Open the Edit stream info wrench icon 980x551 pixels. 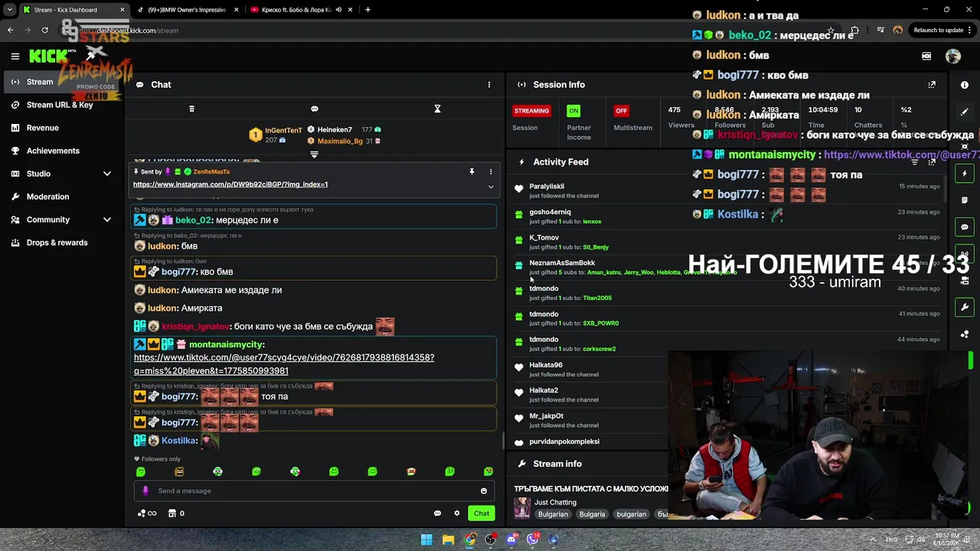521,464
